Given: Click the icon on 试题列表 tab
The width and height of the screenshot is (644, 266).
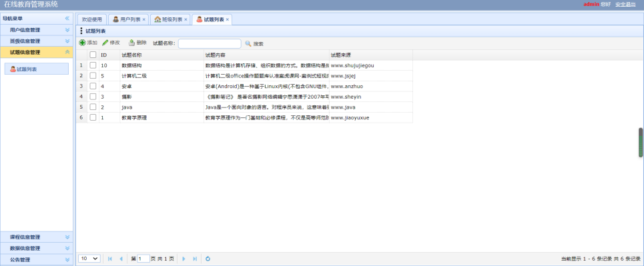Looking at the screenshot, I should pos(199,19).
